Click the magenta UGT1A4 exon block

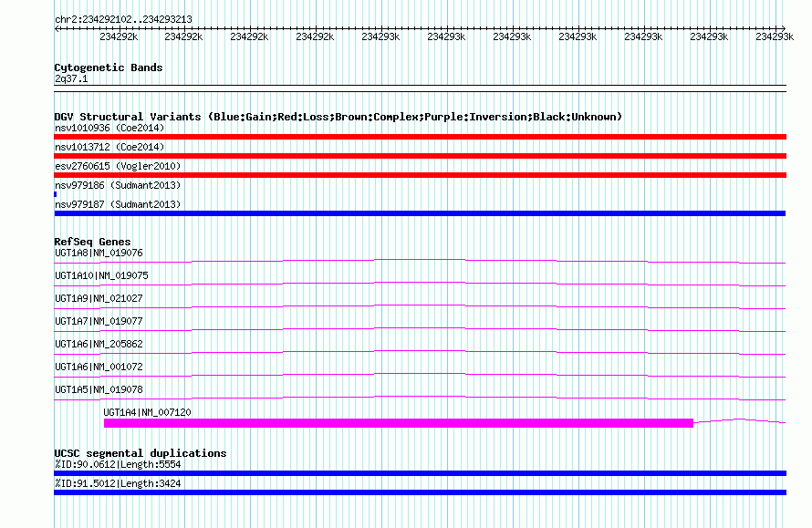click(x=398, y=423)
